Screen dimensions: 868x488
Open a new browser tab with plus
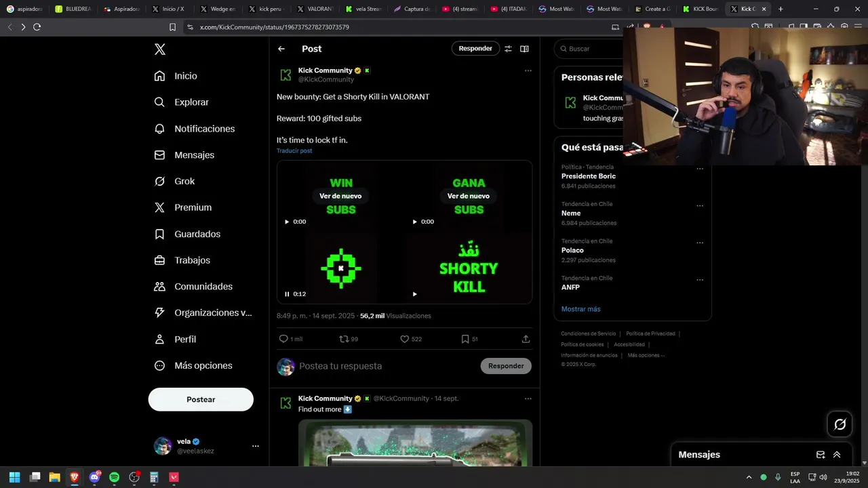(781, 9)
